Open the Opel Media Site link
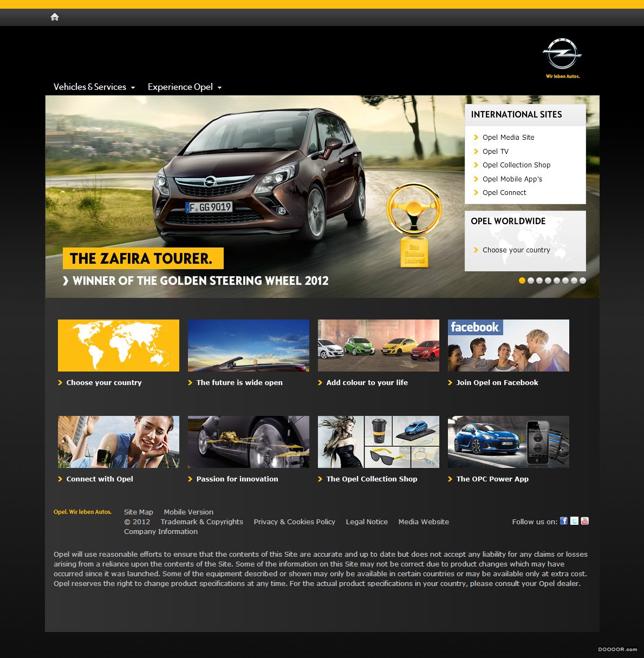Viewport: 644px width, 658px height. coord(508,138)
